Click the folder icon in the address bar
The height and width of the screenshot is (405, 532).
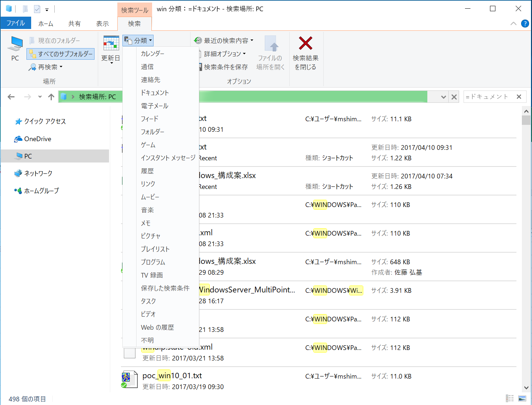[64, 97]
